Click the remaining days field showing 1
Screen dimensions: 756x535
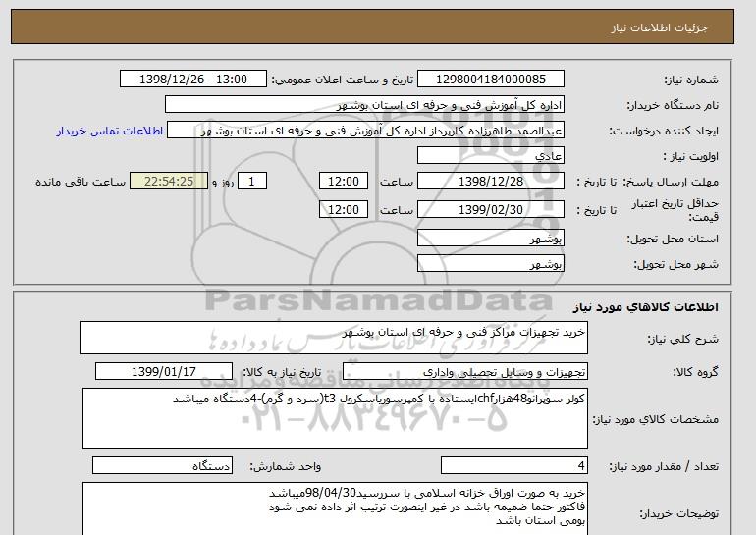pos(251,182)
